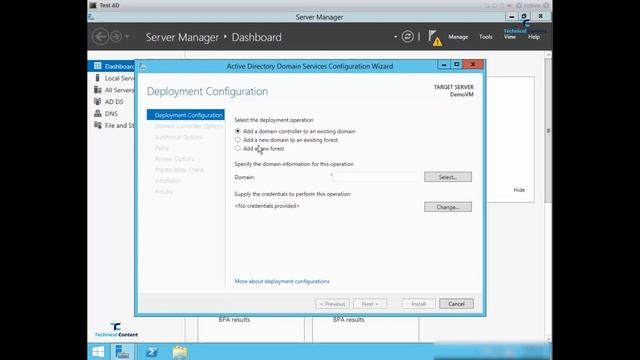Click the wizard title bar icon
Viewport: 640px width, 360px height.
click(x=142, y=66)
